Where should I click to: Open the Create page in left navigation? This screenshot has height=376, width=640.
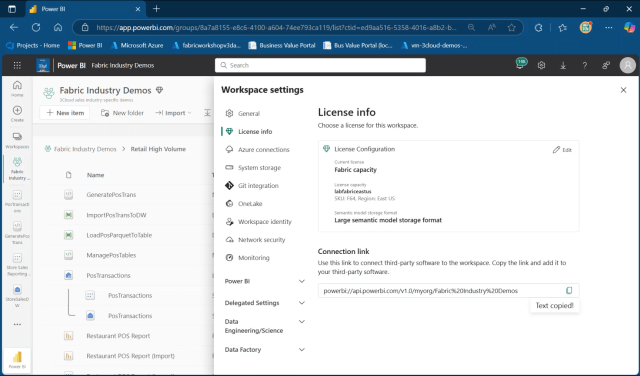(x=17, y=114)
